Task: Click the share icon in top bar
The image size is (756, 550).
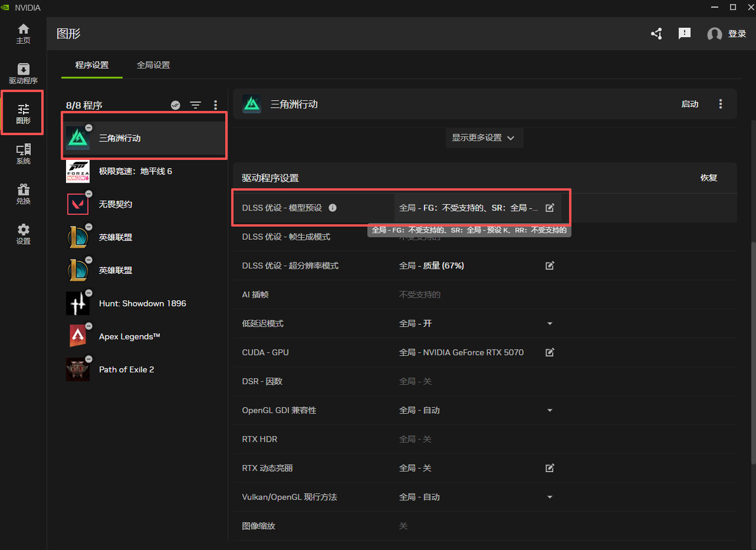Action: (656, 34)
